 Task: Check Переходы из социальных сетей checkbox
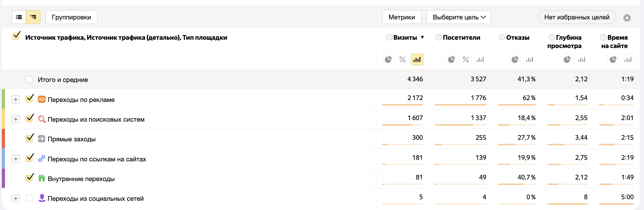pyautogui.click(x=29, y=198)
